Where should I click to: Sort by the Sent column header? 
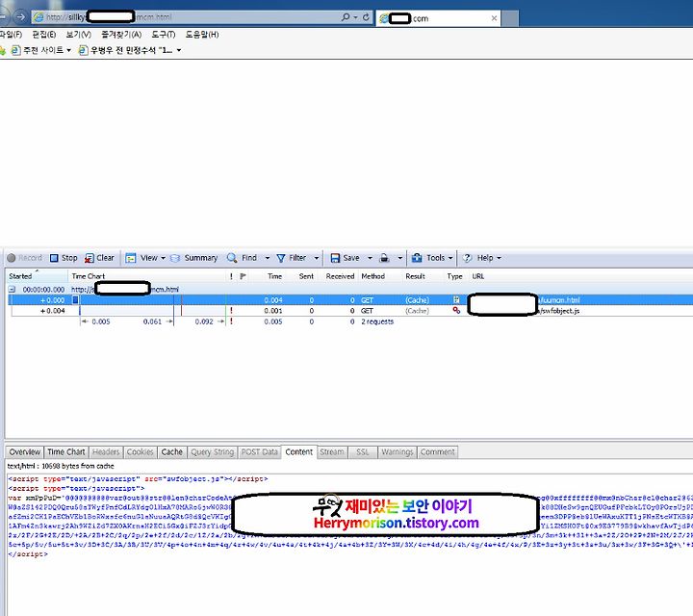(x=306, y=276)
